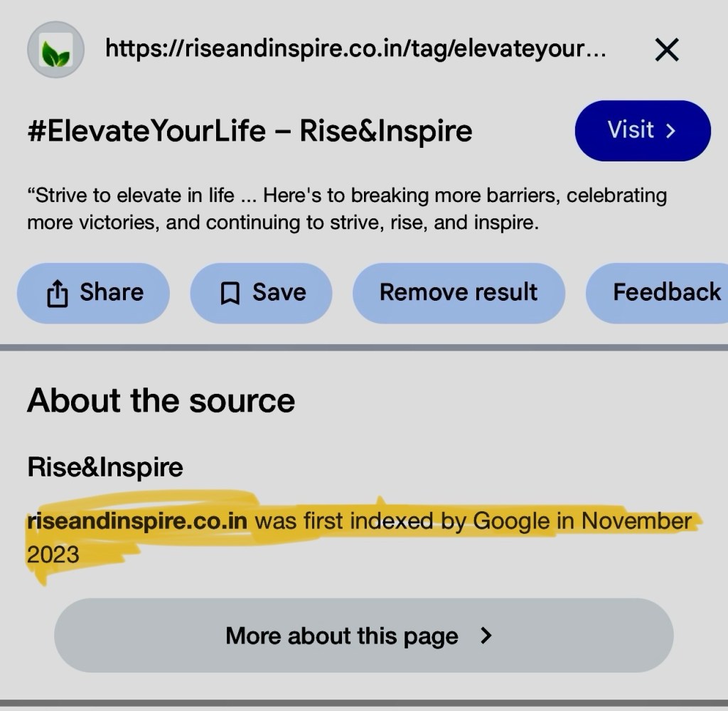Tap the bookmark icon in Save
The width and height of the screenshot is (728, 711).
point(230,293)
